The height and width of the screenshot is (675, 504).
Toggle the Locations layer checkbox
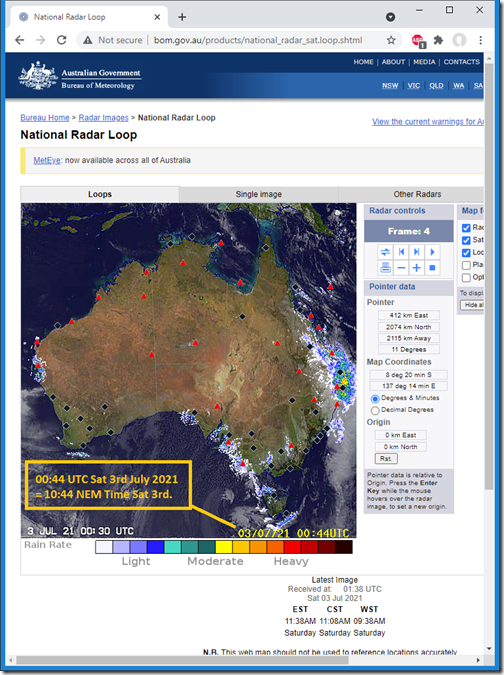(x=466, y=253)
